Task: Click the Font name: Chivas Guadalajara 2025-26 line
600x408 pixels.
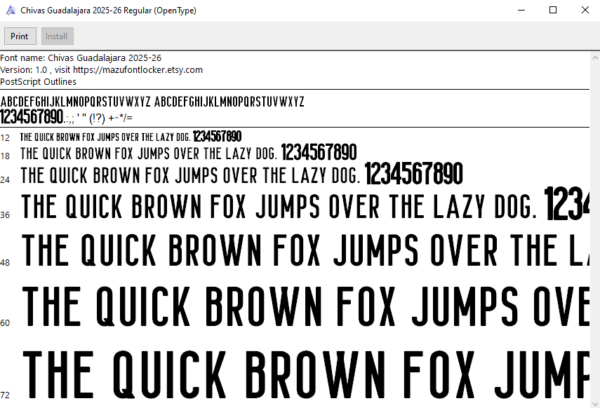Action: (x=81, y=58)
